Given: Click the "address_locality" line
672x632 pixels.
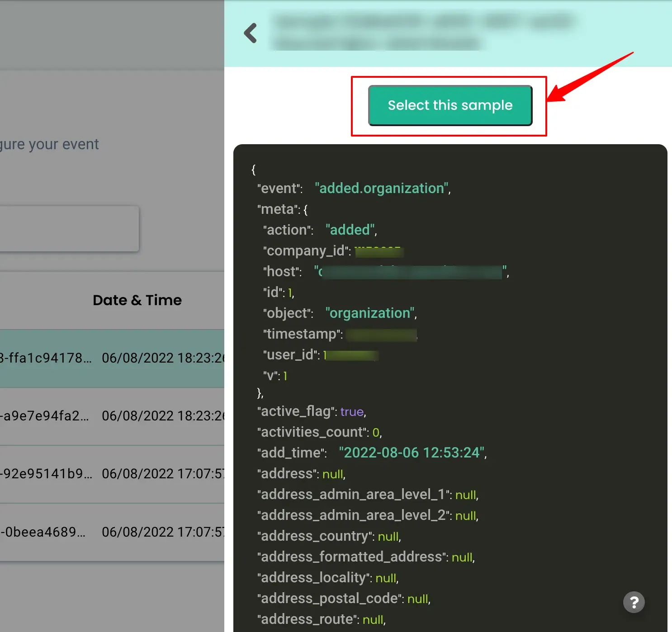Looking at the screenshot, I should coord(328,578).
